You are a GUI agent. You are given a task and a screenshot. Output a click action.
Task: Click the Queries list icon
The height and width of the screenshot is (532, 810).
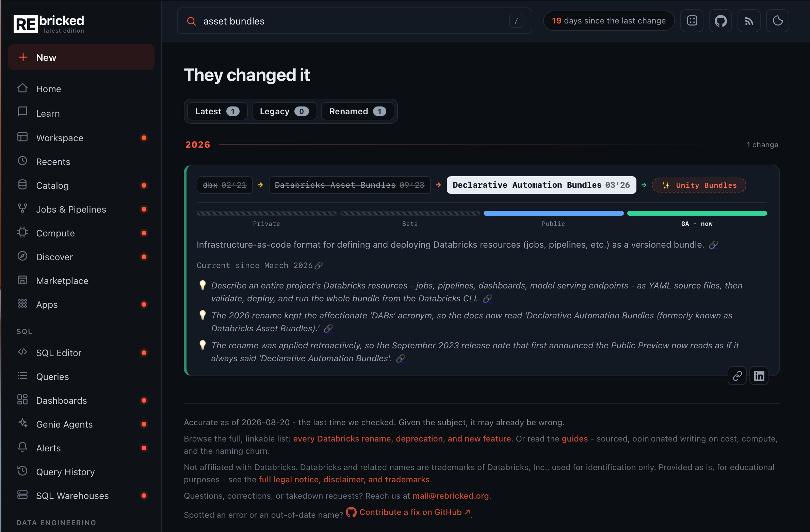[22, 376]
